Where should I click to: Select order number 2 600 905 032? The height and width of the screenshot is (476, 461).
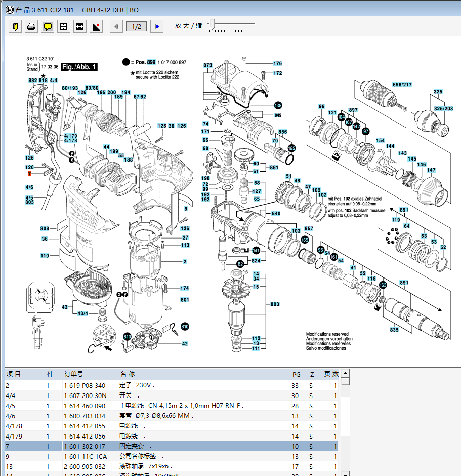[85, 466]
